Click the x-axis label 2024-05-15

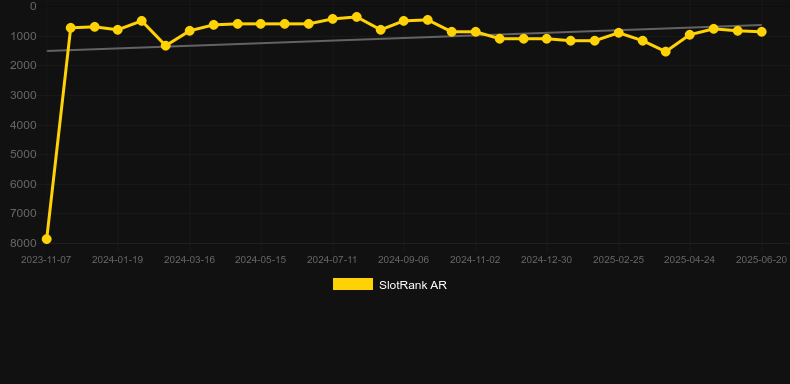260,260
